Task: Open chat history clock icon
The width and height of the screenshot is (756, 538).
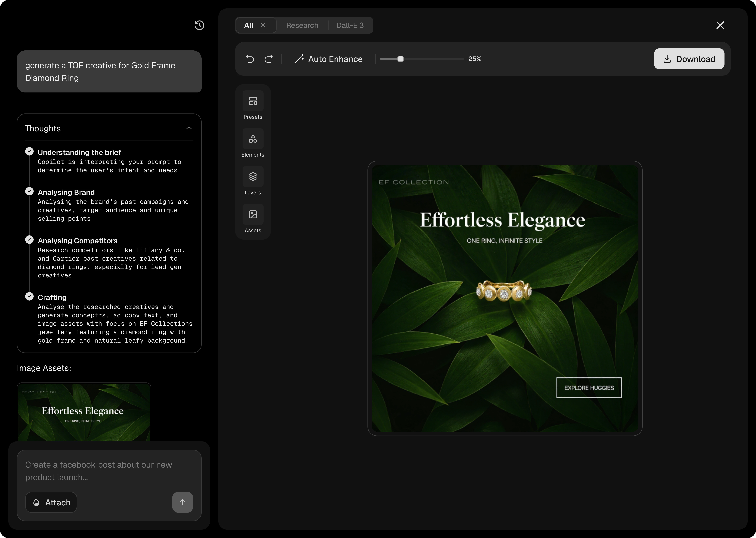Action: point(199,25)
